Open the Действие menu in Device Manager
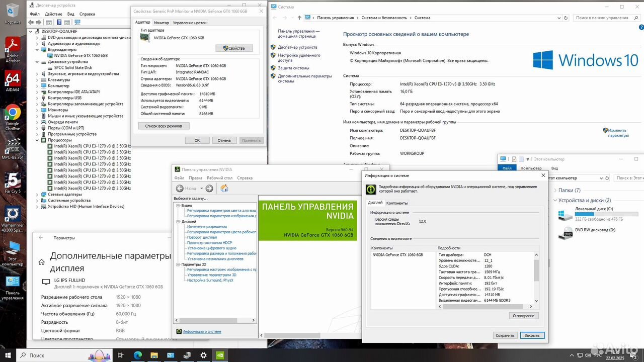 [x=53, y=14]
